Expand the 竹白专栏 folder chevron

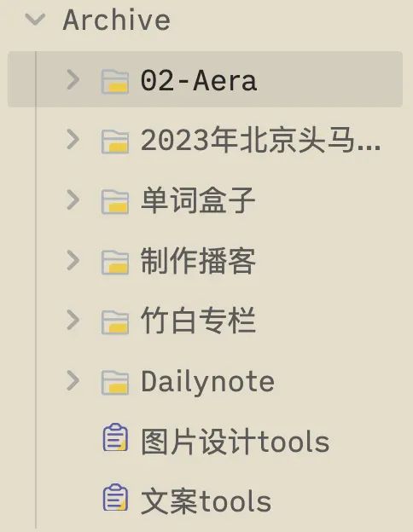(73, 320)
